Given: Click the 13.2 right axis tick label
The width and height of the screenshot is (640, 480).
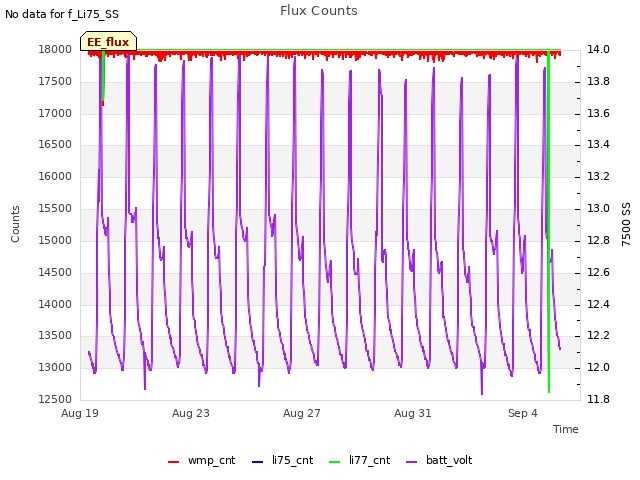Looking at the screenshot, I should click(x=598, y=176).
